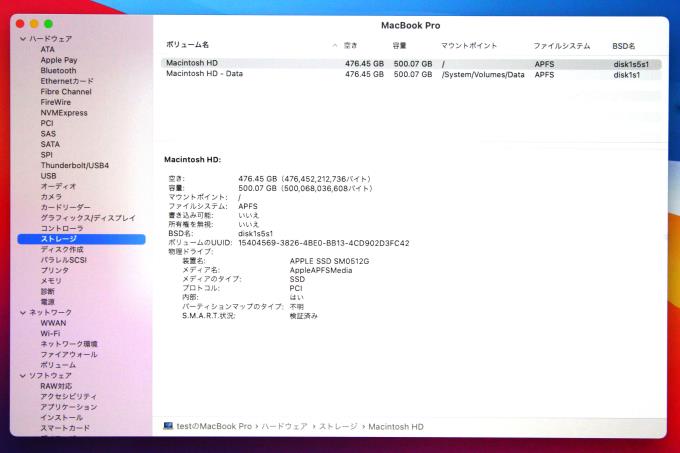Click testのMacBook Pro in path bar
The image size is (680, 453).
pos(214,427)
